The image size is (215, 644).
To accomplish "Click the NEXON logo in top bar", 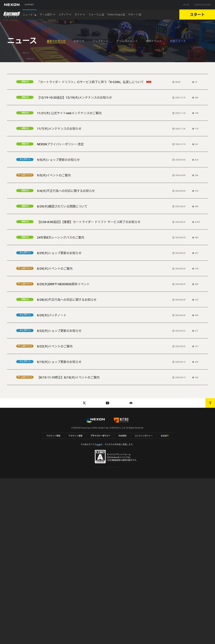I will 12,5.
